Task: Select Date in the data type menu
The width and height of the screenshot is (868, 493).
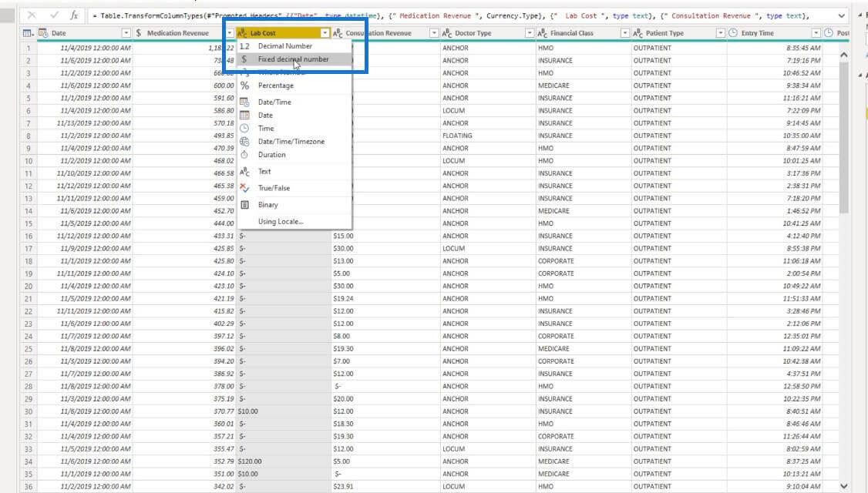Action: click(294, 115)
